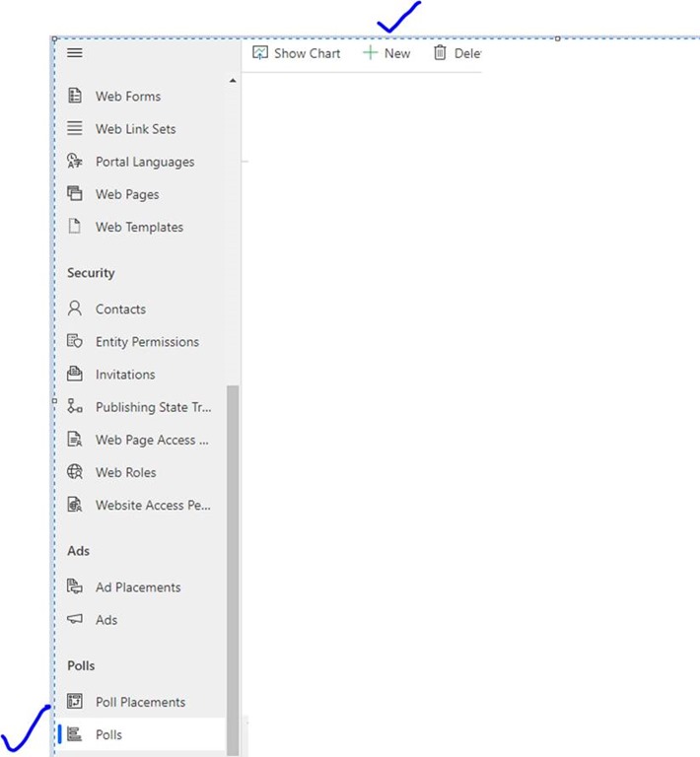Click the sidebar scroll up arrow

click(x=234, y=81)
